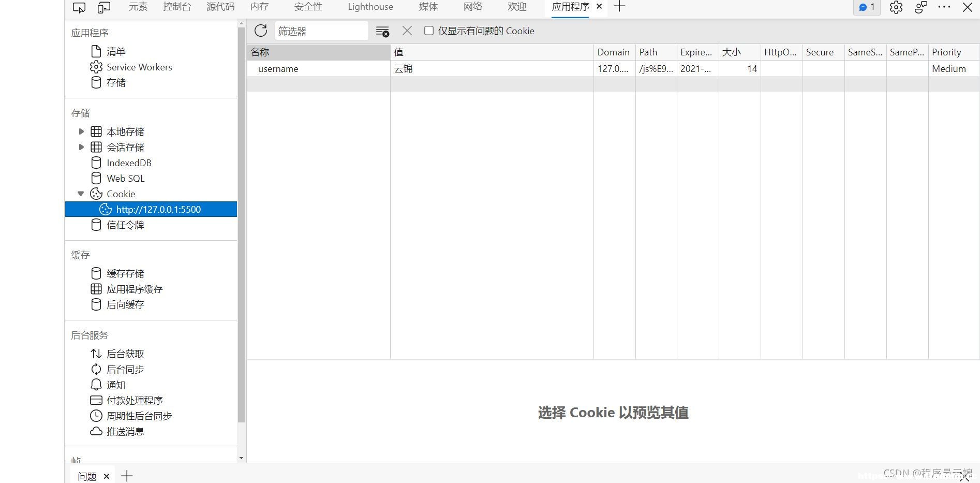
Task: Switch to the 内存 tab
Action: point(259,7)
